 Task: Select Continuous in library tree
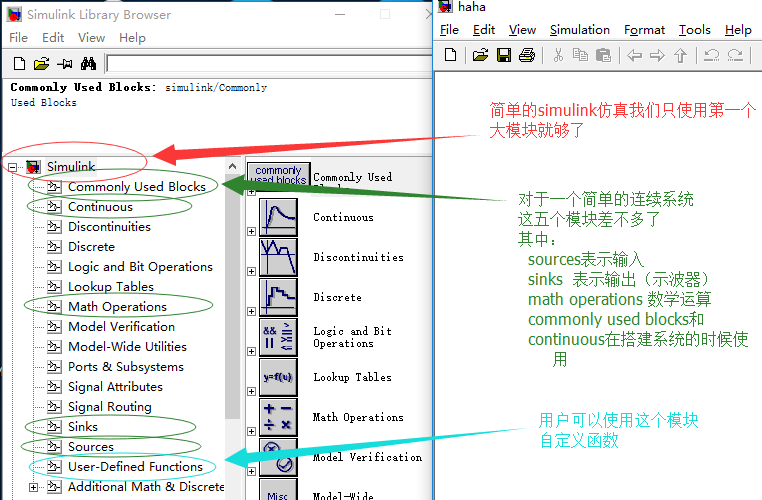(100, 207)
